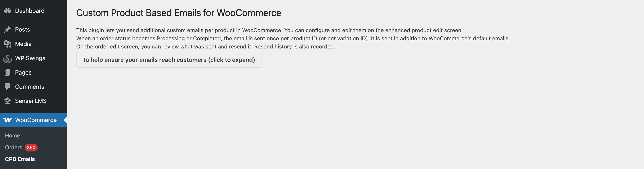The width and height of the screenshot is (644, 169).
Task: Open the WooCommerce Orders submenu link
Action: [13, 147]
